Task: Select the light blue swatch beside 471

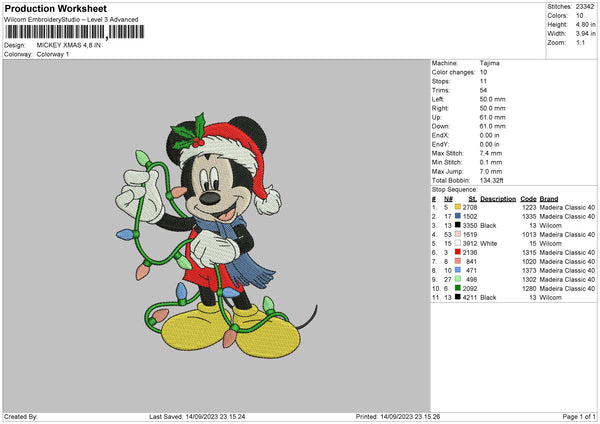Action: (x=457, y=270)
